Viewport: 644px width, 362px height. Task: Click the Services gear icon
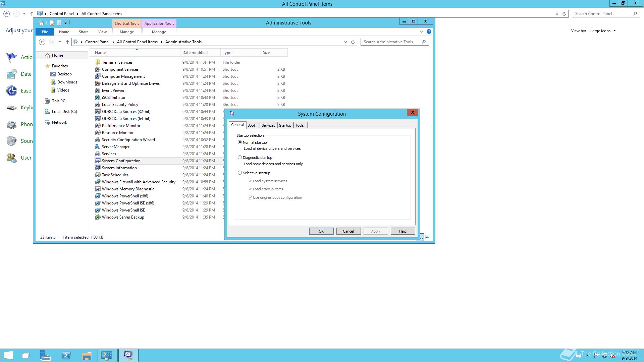pos(98,154)
